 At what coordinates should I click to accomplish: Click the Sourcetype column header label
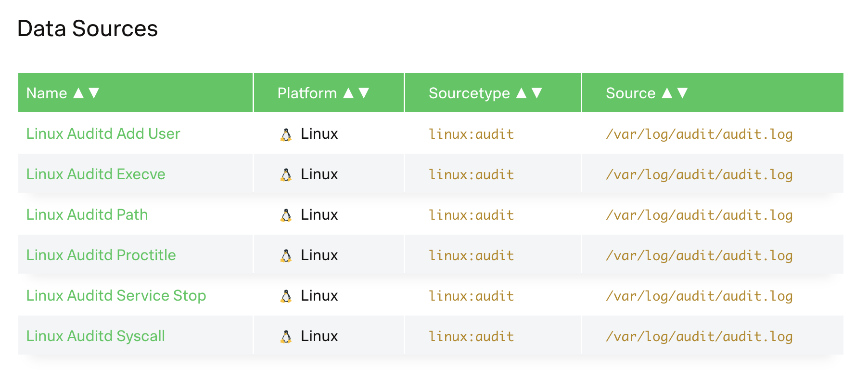469,93
